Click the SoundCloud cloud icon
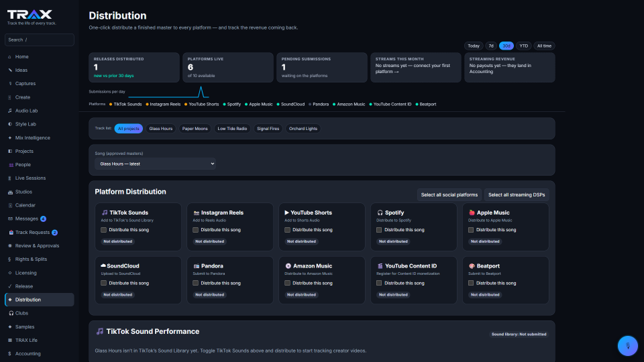644x362 pixels. coord(103,265)
